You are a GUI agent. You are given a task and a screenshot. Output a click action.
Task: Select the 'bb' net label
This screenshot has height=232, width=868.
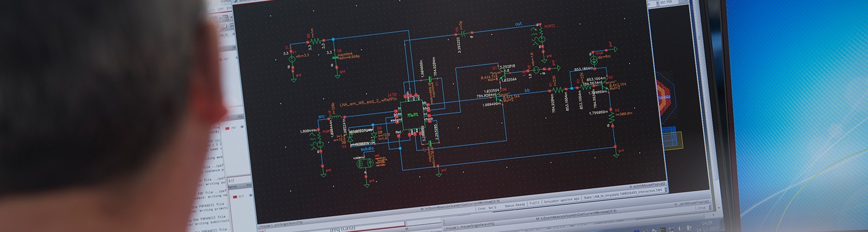526,91
